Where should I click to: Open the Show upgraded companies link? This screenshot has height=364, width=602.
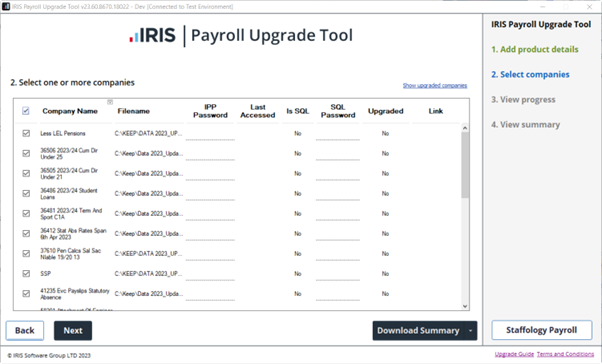(x=435, y=85)
